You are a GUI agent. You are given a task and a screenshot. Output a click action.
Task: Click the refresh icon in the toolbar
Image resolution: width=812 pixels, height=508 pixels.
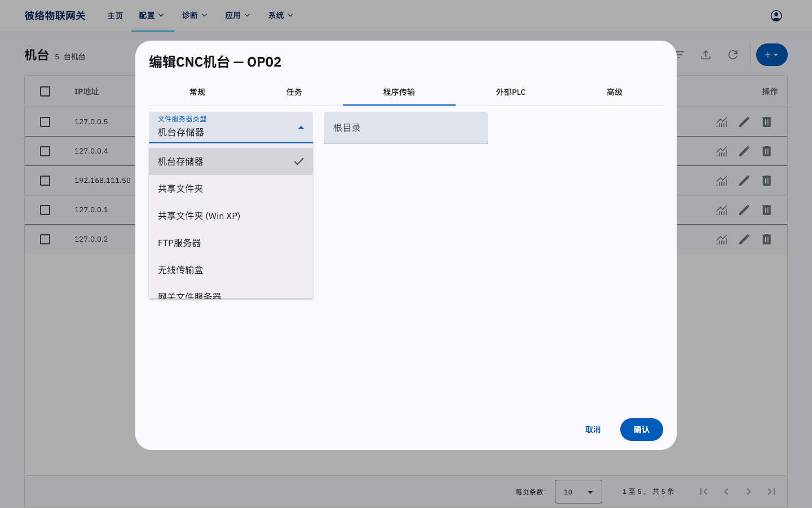733,55
